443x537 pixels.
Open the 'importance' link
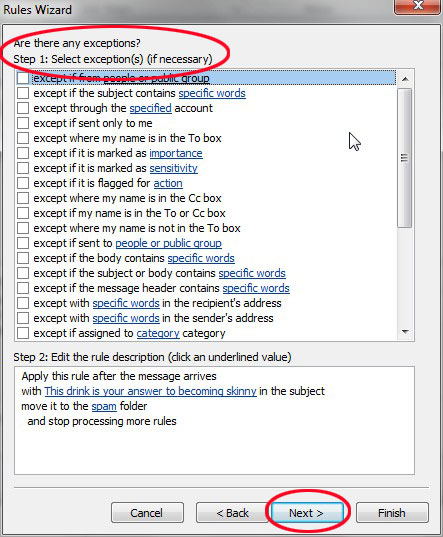[x=176, y=153]
